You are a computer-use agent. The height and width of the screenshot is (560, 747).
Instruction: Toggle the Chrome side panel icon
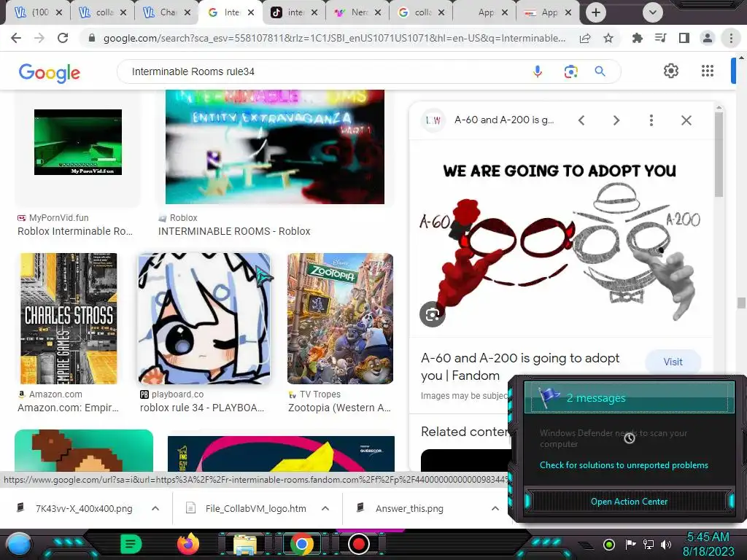pos(684,38)
